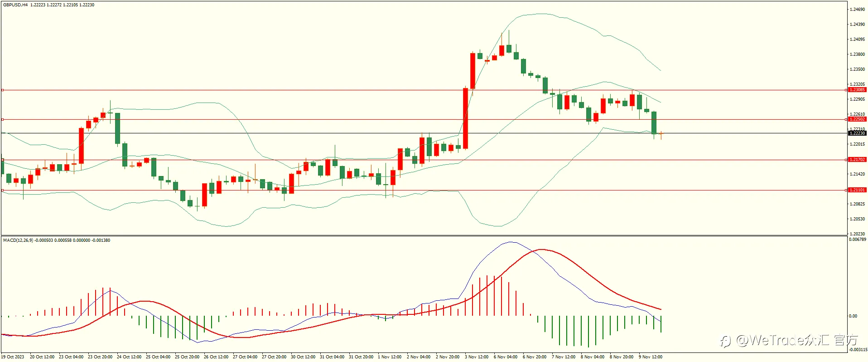Click the 24 Oct 12:00 time label

click(x=129, y=357)
